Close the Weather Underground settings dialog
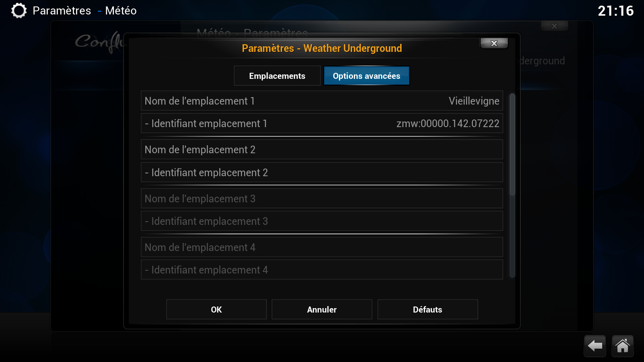The image size is (644, 362). tap(494, 43)
